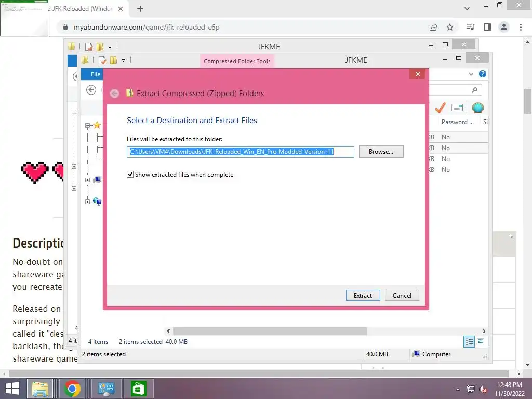The width and height of the screenshot is (532, 399).
Task: Switch to Chrome from the taskbar
Action: (x=72, y=389)
